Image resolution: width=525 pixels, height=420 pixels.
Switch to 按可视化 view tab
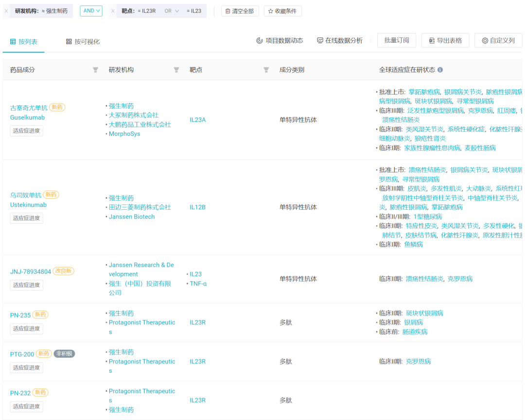tap(83, 42)
